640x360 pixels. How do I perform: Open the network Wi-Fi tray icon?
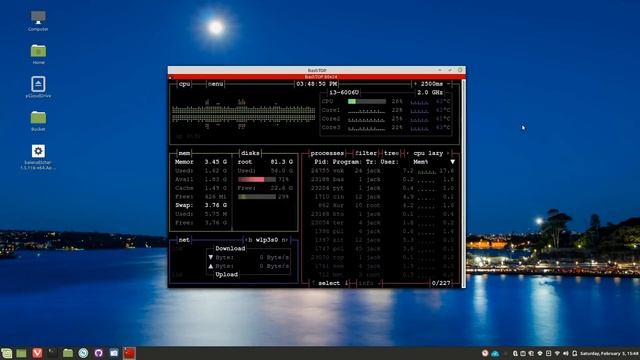click(557, 353)
